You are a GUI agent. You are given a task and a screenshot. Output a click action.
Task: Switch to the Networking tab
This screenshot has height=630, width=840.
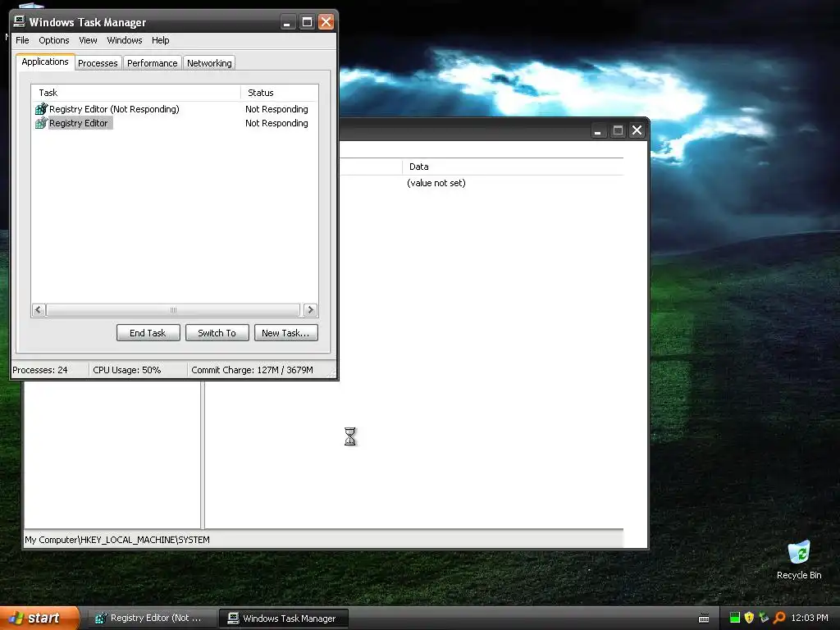[209, 63]
